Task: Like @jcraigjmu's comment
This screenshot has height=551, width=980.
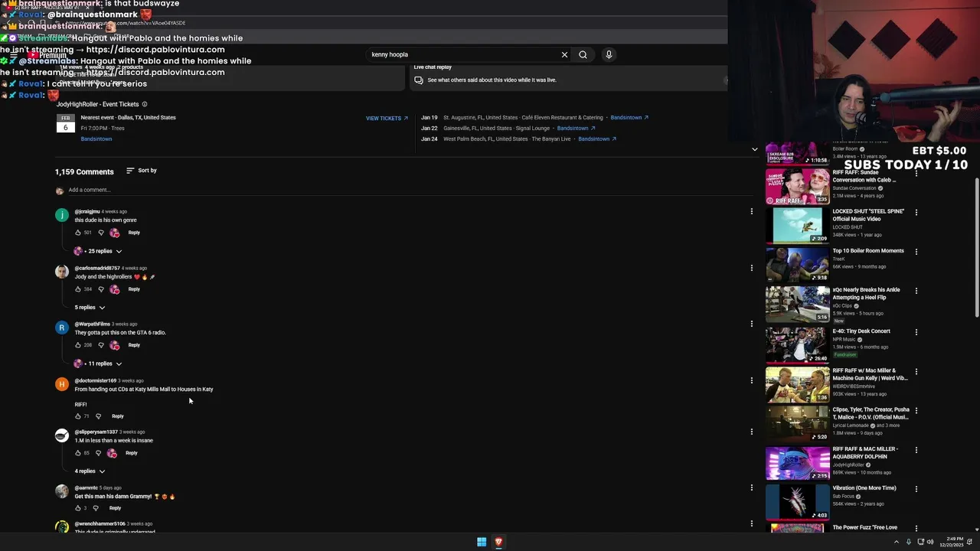Action: [78, 233]
